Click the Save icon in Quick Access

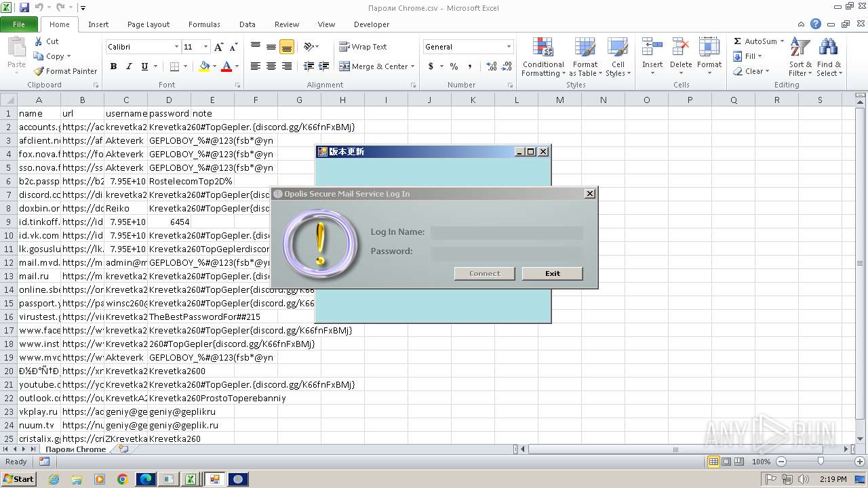[x=24, y=8]
